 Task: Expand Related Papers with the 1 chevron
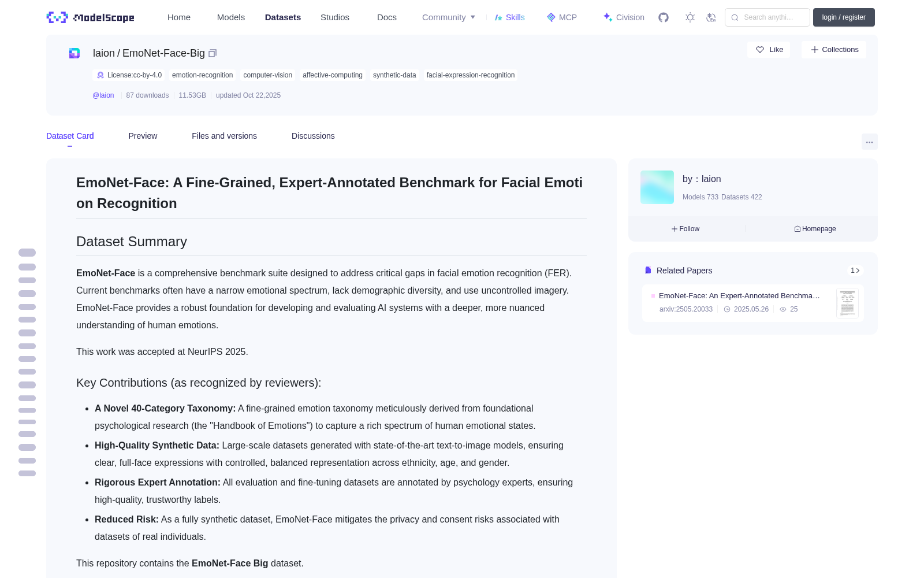pos(855,271)
